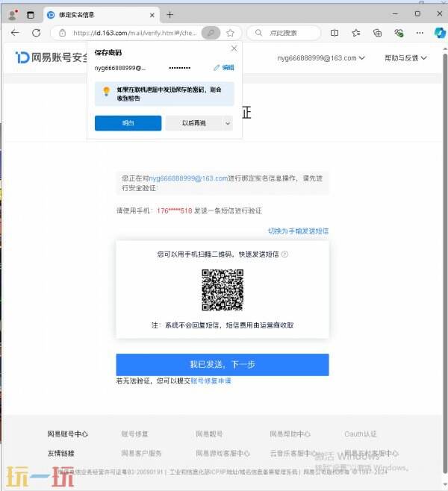448x491 pixels.
Task: Add page to favorites with star icon
Action: [x=230, y=33]
